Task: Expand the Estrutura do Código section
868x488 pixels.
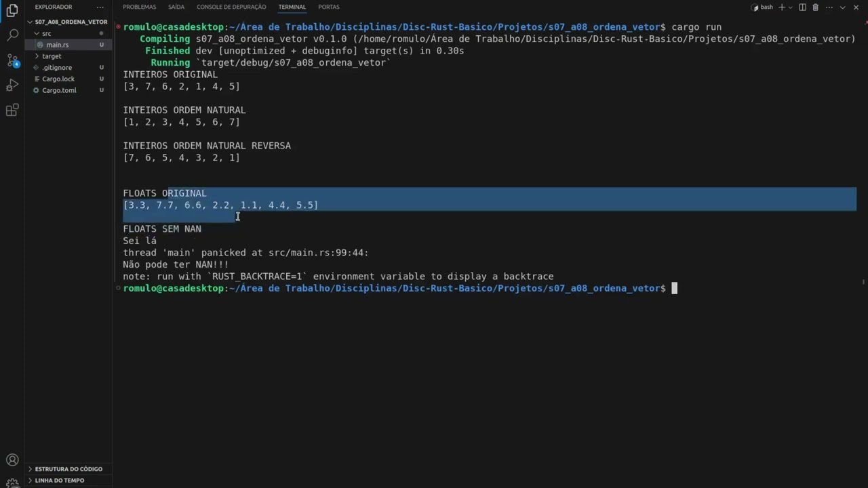Action: pos(68,469)
